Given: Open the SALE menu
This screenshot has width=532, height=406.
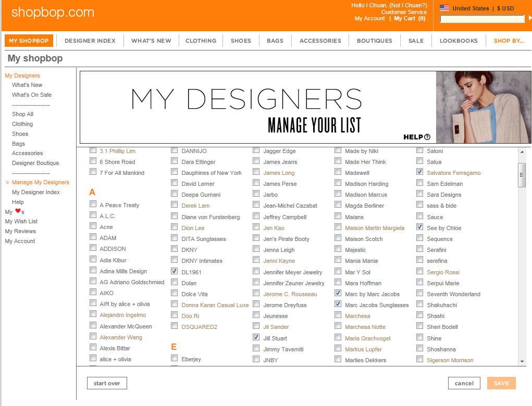Looking at the screenshot, I should 416,41.
